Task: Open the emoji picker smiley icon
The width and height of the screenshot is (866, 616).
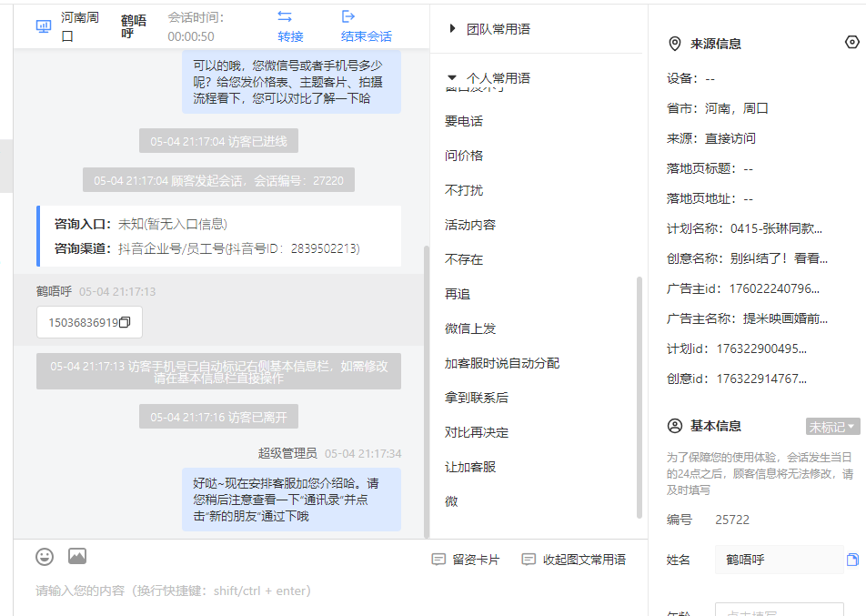Action: tap(45, 556)
